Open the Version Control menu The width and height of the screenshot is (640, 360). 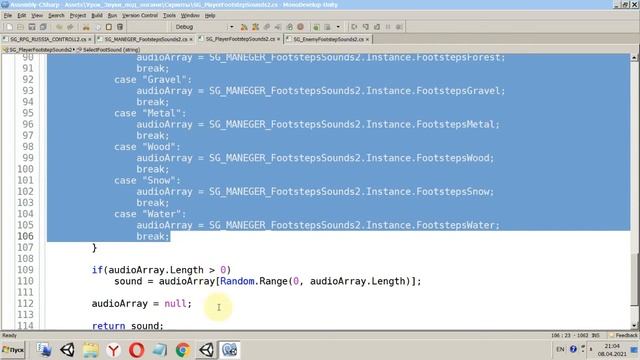pos(140,16)
